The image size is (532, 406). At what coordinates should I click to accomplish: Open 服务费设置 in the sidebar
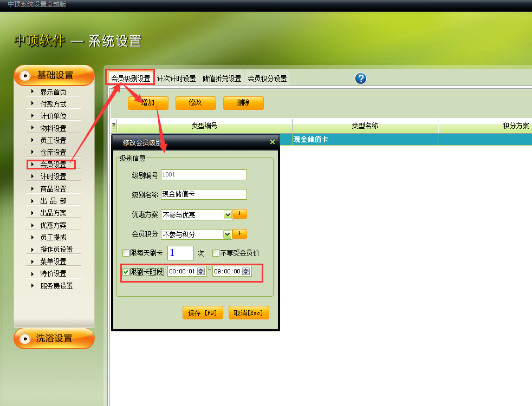click(x=56, y=286)
